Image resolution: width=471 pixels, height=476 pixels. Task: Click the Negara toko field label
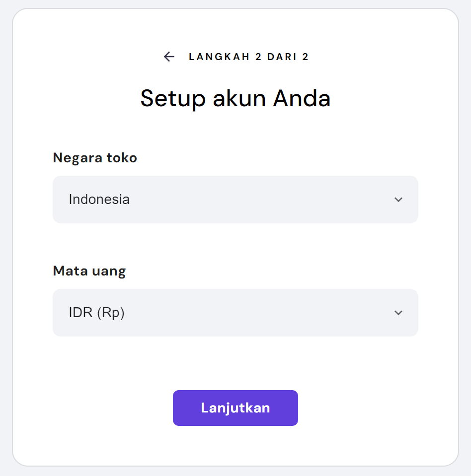tap(94, 157)
